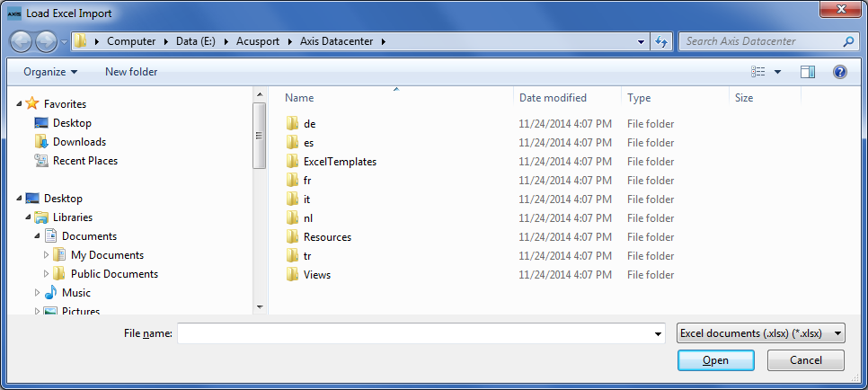Image resolution: width=868 pixels, height=390 pixels.
Task: Click the Change your view icon
Action: [757, 72]
